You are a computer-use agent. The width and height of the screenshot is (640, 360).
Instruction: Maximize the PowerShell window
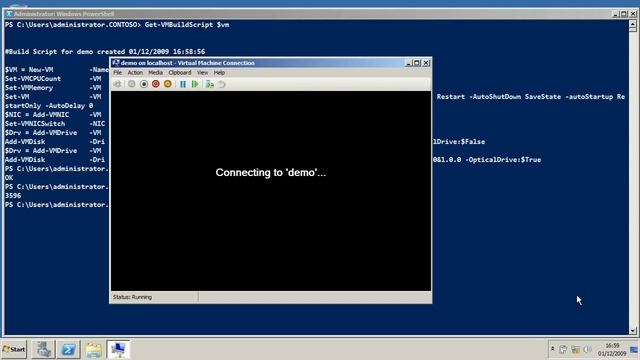624,14
